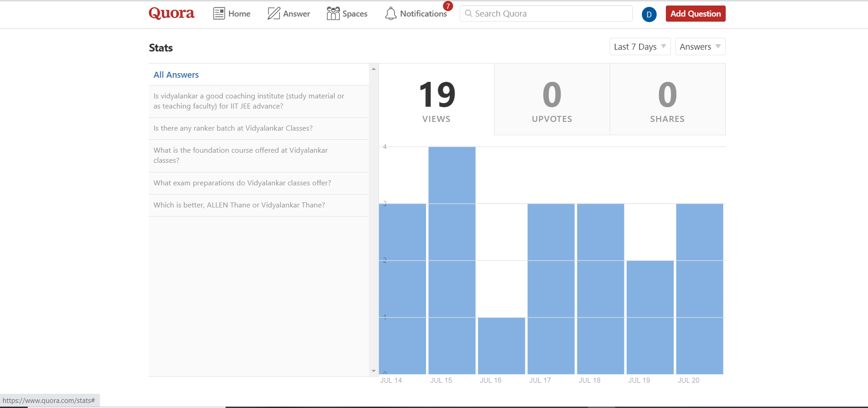The height and width of the screenshot is (408, 868).
Task: Click the JUL 16 bar
Action: click(501, 345)
